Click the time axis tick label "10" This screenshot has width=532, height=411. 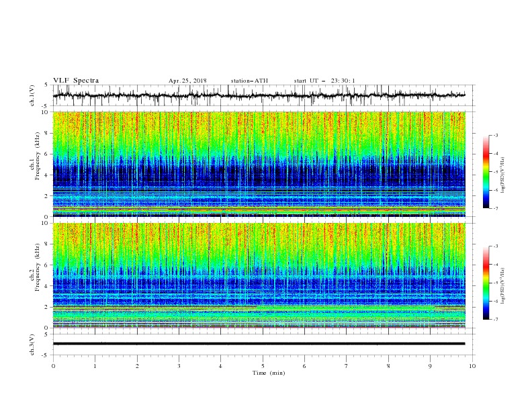[x=472, y=366]
